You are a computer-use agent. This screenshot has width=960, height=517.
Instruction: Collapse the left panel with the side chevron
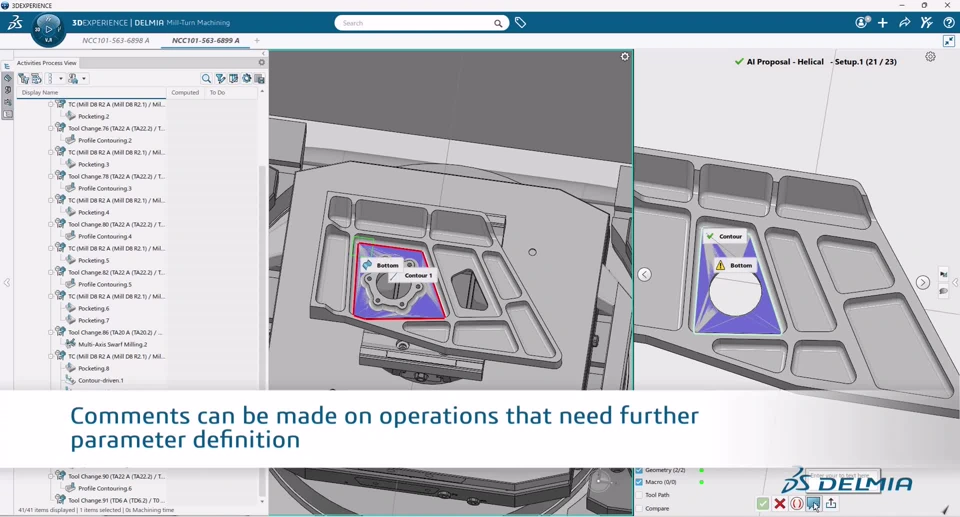click(7, 282)
